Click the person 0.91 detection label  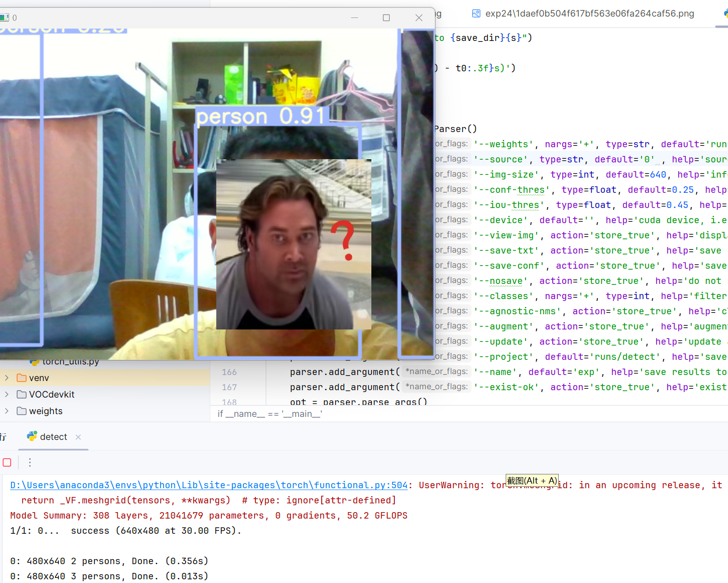click(260, 116)
